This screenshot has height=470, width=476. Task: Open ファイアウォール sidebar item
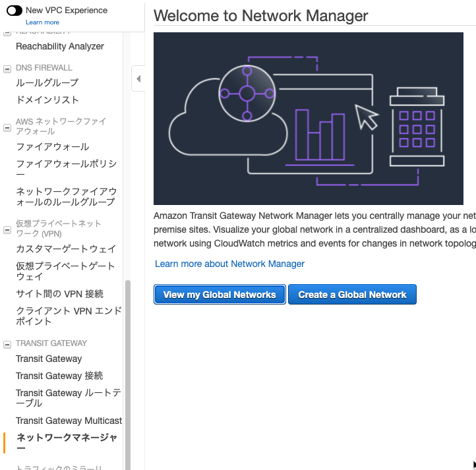(x=53, y=146)
